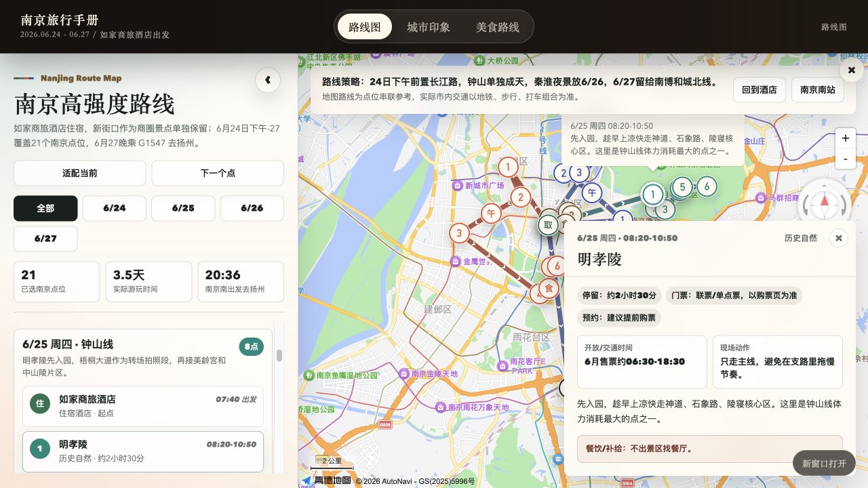The height and width of the screenshot is (488, 868).
Task: Dismiss the route strategy banner
Action: pos(852,70)
